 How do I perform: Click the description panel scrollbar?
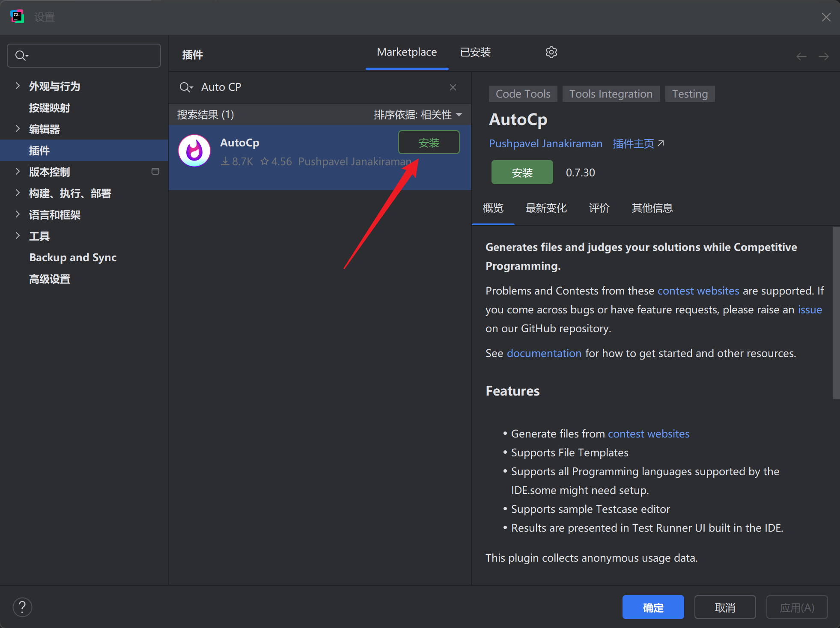coord(836,313)
